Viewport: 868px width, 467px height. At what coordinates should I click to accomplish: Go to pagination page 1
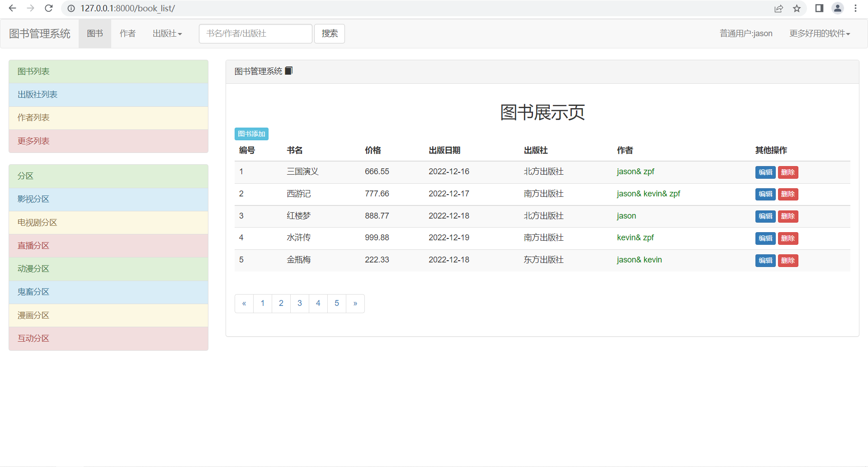(x=263, y=304)
